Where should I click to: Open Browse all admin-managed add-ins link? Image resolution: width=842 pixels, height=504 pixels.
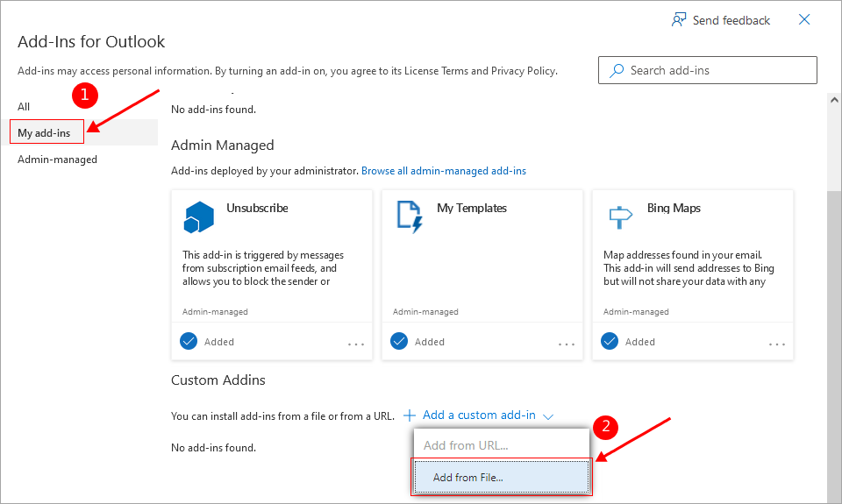(x=444, y=171)
